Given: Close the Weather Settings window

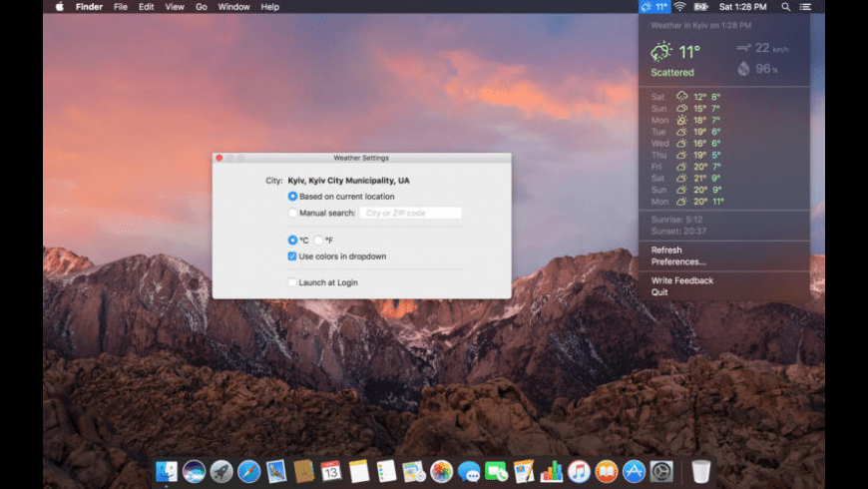Looking at the screenshot, I should point(219,158).
